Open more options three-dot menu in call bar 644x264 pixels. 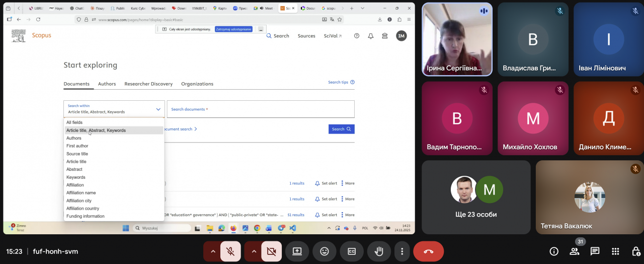point(401,251)
